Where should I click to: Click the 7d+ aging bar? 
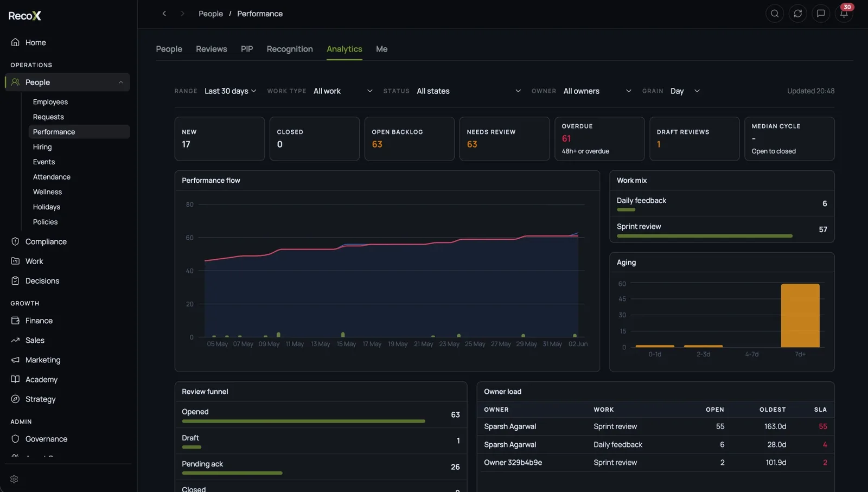click(800, 315)
